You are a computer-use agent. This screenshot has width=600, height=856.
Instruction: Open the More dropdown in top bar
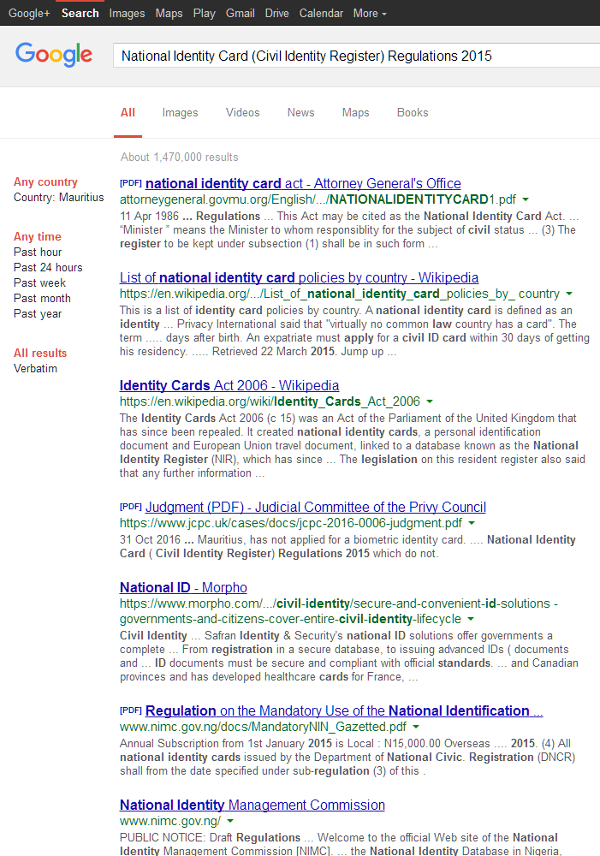[369, 13]
